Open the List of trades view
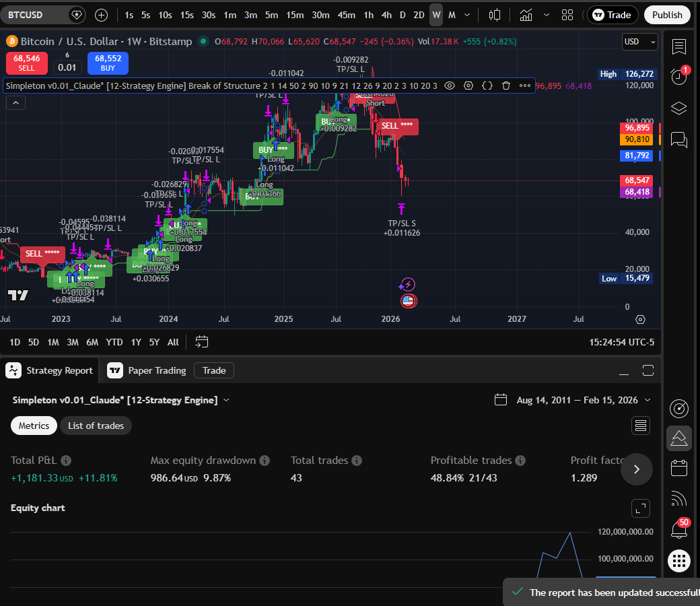This screenshot has width=700, height=606. (x=96, y=426)
